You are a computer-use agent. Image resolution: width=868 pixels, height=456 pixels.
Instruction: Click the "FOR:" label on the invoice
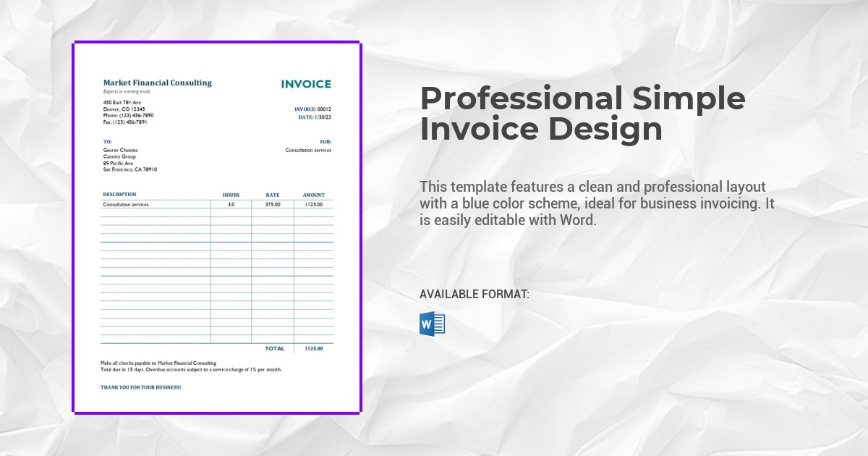tap(325, 142)
